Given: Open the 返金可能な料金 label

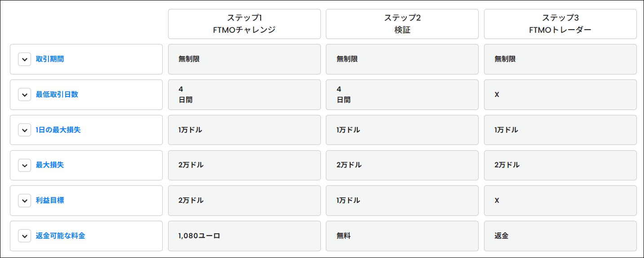Looking at the screenshot, I should tap(61, 236).
